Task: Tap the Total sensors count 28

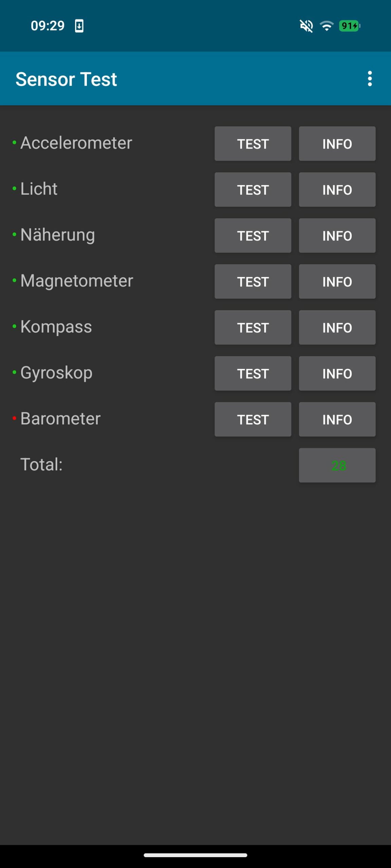Action: tap(337, 465)
